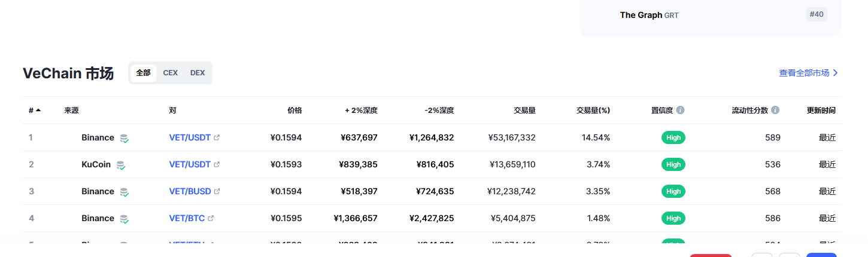Sort table by 交易量 column header

524,111
